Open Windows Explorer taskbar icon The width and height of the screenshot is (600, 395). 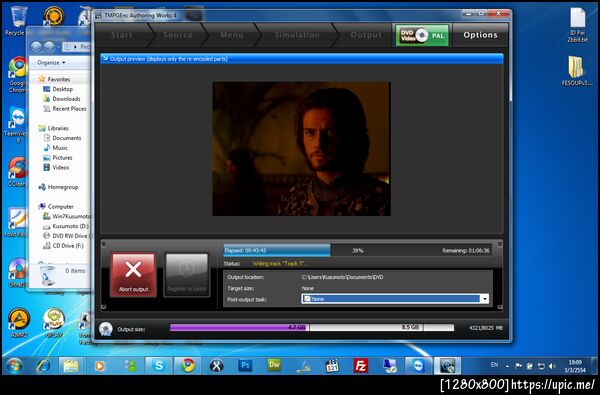tap(71, 366)
